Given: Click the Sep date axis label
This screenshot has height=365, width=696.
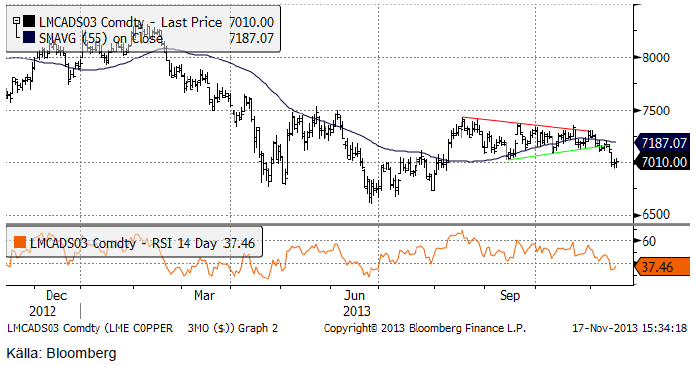Looking at the screenshot, I should click(x=510, y=295).
